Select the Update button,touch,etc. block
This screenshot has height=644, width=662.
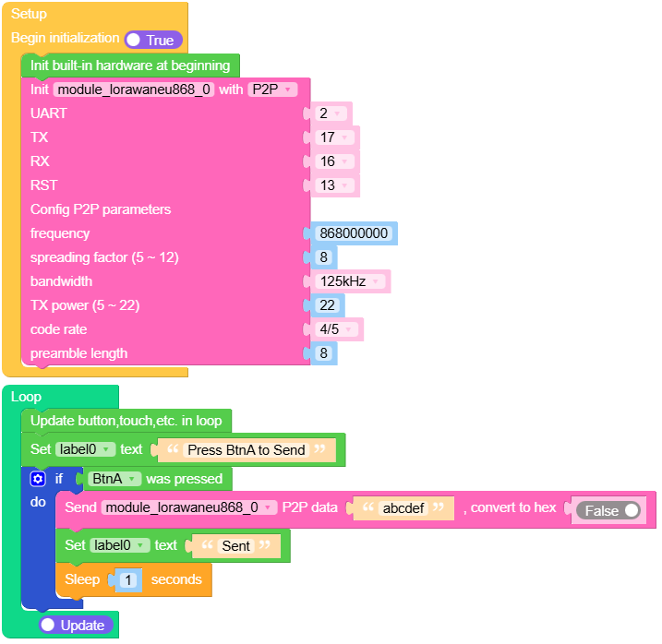[126, 421]
